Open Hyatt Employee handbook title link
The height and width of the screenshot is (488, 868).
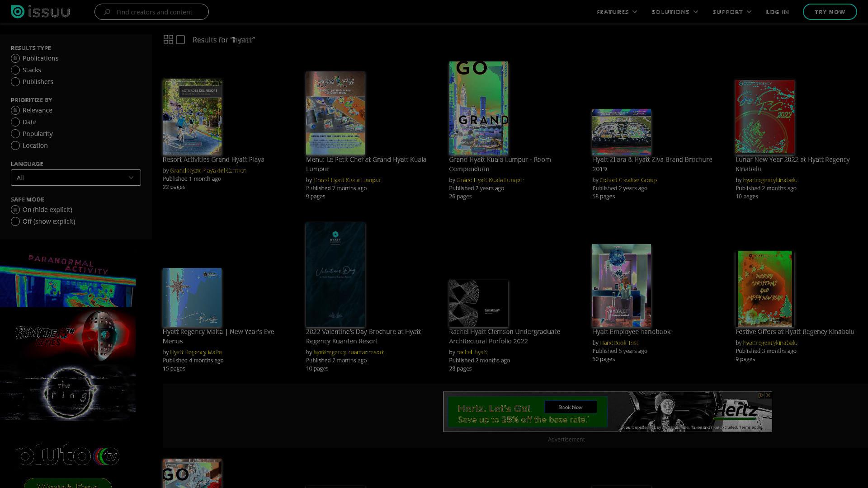[x=631, y=332]
